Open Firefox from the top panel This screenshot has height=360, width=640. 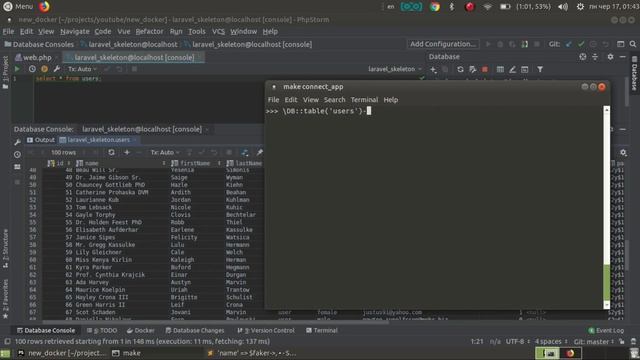click(44, 7)
